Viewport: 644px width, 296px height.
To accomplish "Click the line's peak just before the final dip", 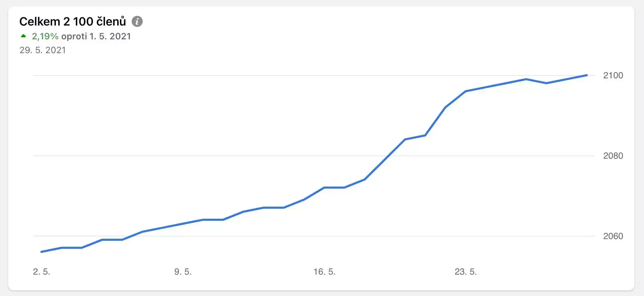I will [526, 79].
